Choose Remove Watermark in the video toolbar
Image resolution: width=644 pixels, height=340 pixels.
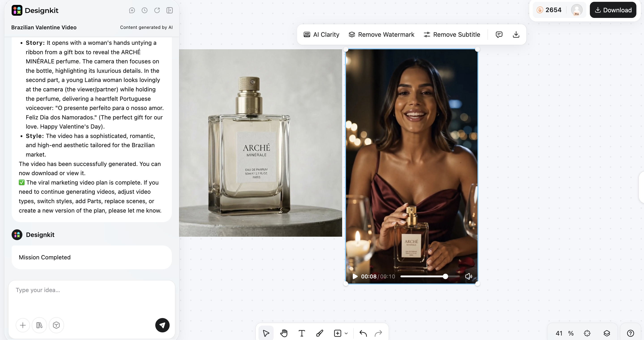(381, 34)
